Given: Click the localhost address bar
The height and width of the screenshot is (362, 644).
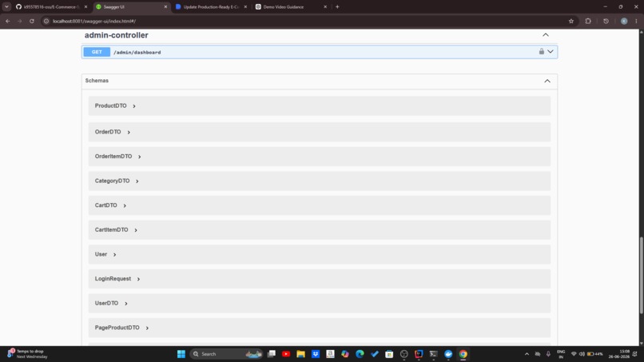Looking at the screenshot, I should pyautogui.click(x=308, y=21).
